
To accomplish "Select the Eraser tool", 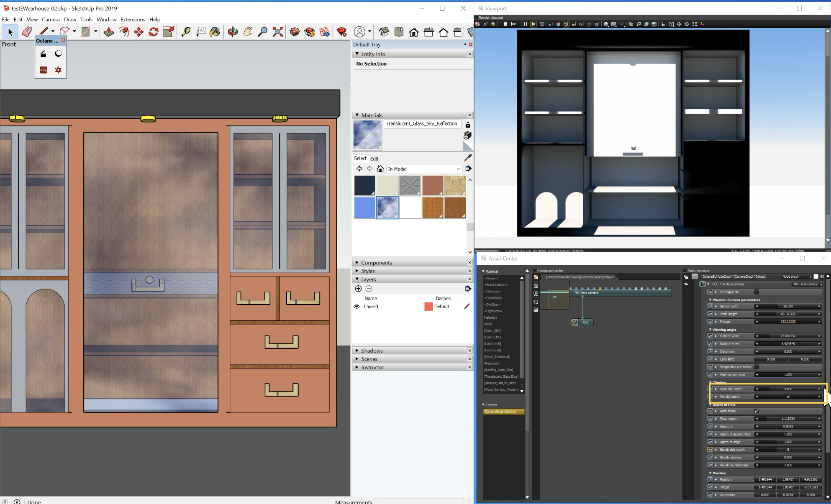I will click(x=27, y=32).
